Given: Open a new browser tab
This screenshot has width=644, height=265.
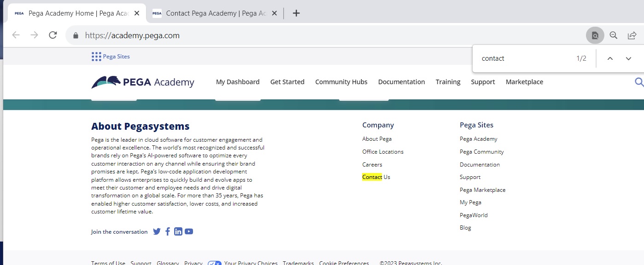Looking at the screenshot, I should 296,13.
